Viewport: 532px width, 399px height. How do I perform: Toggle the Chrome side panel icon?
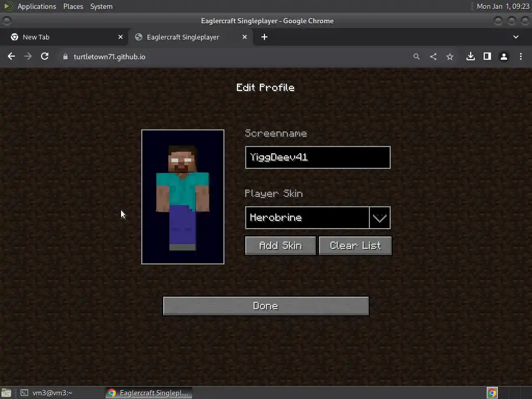(x=487, y=56)
